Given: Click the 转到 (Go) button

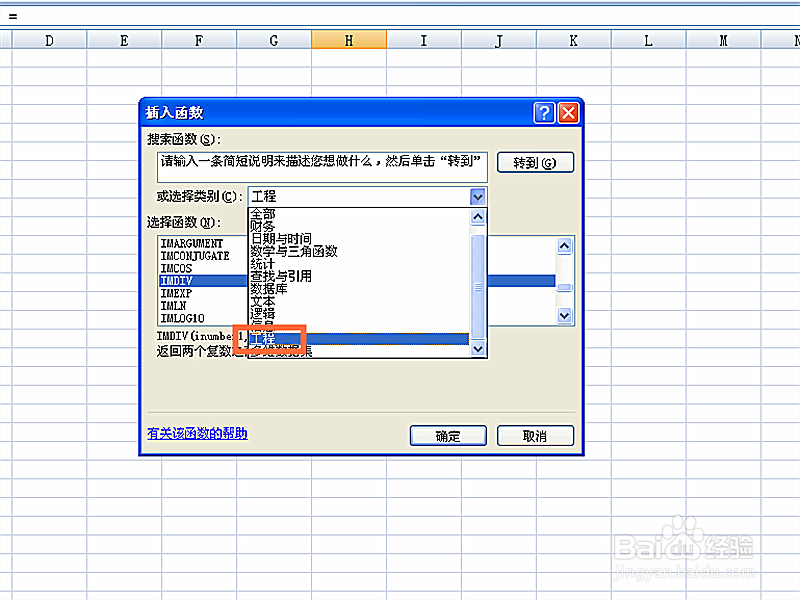Looking at the screenshot, I should pyautogui.click(x=535, y=163).
